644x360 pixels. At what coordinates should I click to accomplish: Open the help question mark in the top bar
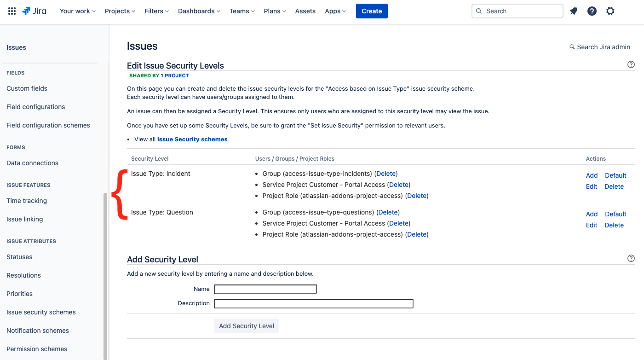(592, 11)
